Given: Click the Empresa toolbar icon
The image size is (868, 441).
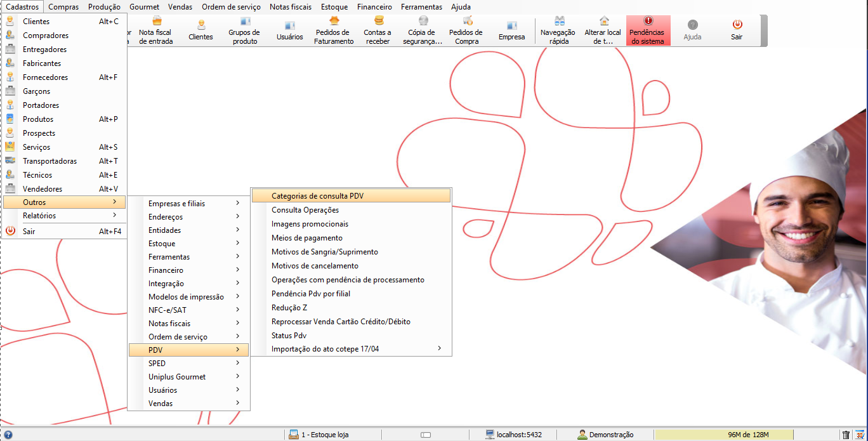Looking at the screenshot, I should (x=511, y=30).
